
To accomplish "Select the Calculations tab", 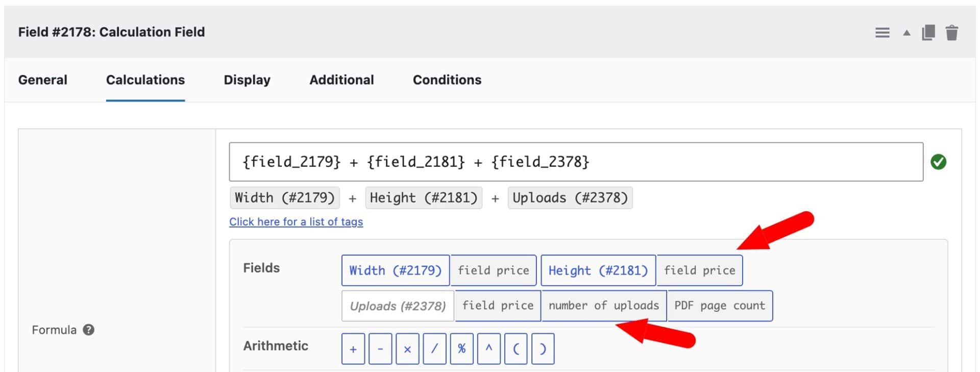I will tap(145, 80).
